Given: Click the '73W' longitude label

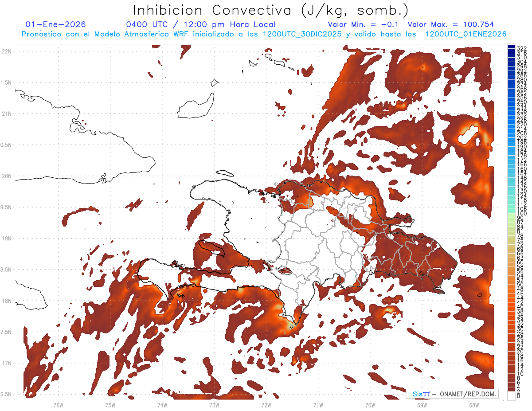Looking at the screenshot, I should pyautogui.click(x=214, y=405).
